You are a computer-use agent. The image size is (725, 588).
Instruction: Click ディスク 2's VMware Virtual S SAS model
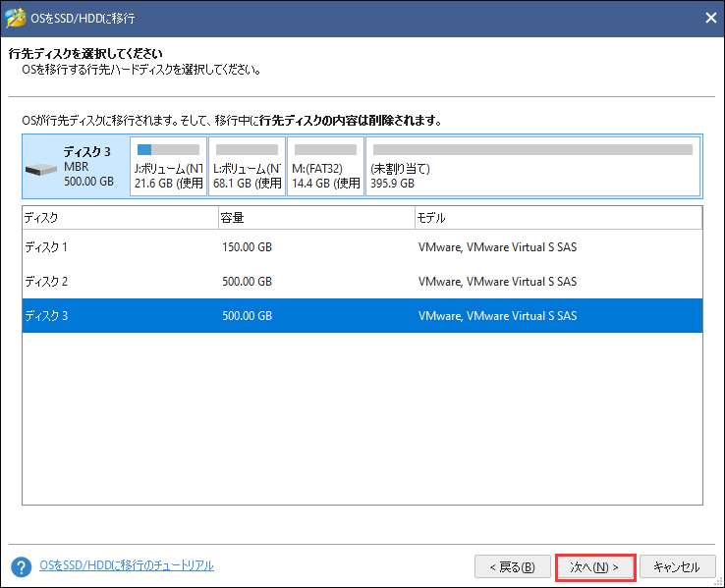497,282
